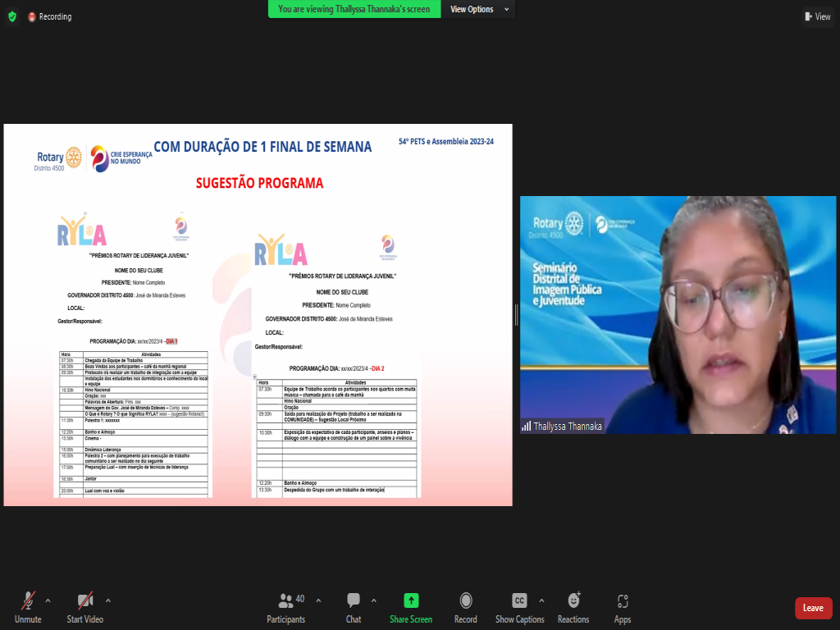Open the Apps panel

(622, 607)
